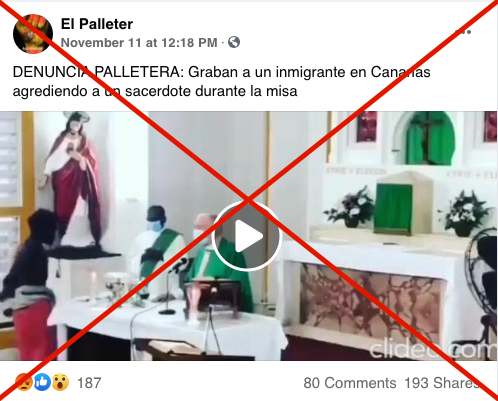Play the video with the center play button

pos(247,236)
